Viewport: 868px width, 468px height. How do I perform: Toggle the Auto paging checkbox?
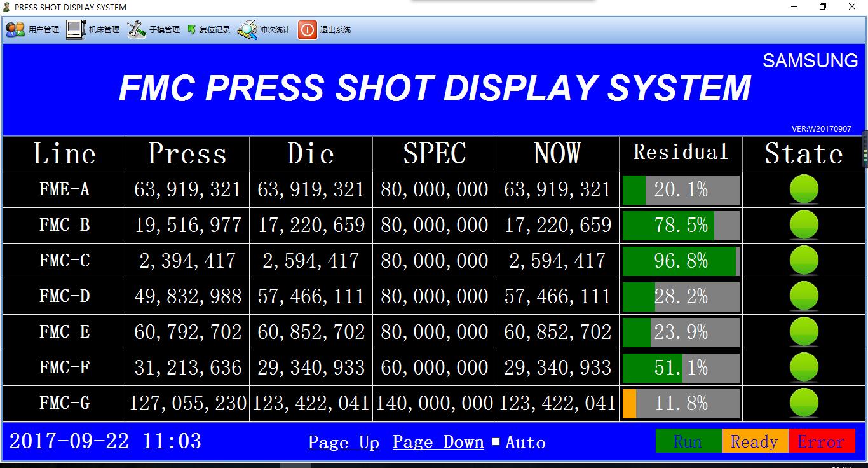496,442
